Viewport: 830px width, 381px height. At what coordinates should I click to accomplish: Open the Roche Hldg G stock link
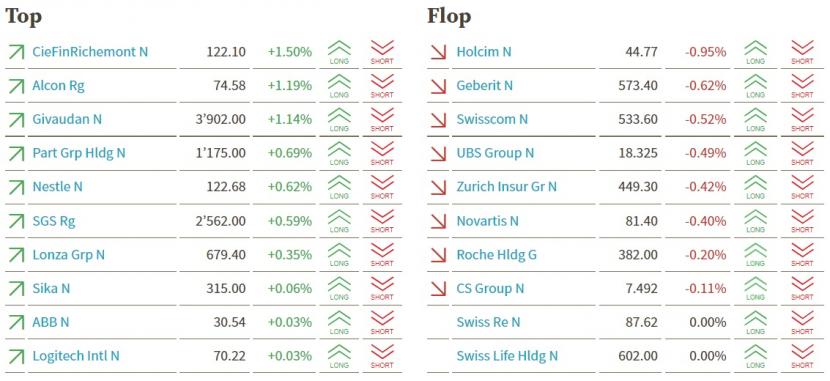tap(497, 255)
